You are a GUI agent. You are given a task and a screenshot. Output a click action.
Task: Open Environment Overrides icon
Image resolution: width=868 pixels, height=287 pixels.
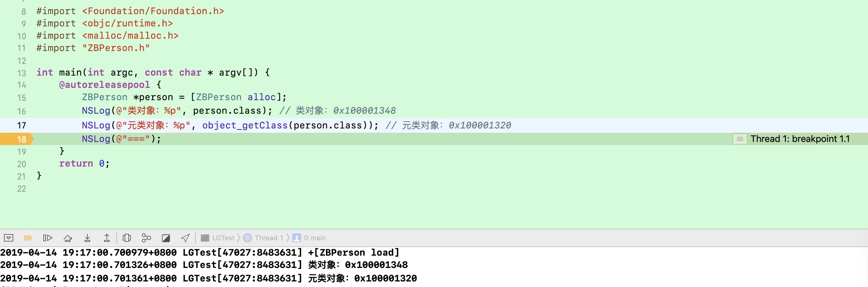[x=166, y=238]
